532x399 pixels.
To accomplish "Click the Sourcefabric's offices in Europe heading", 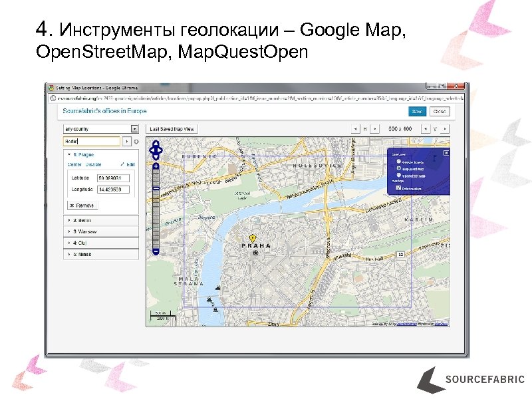I will point(104,111).
